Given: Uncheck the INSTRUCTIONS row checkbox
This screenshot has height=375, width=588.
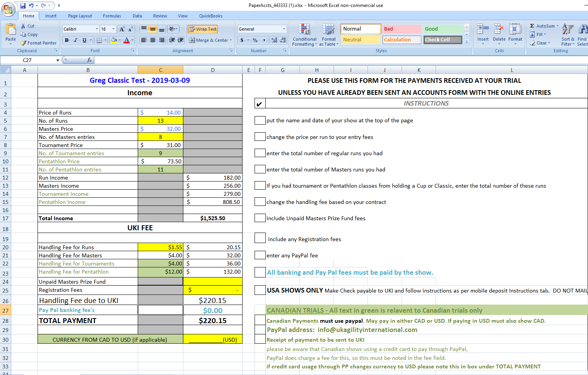Looking at the screenshot, I should click(x=260, y=104).
